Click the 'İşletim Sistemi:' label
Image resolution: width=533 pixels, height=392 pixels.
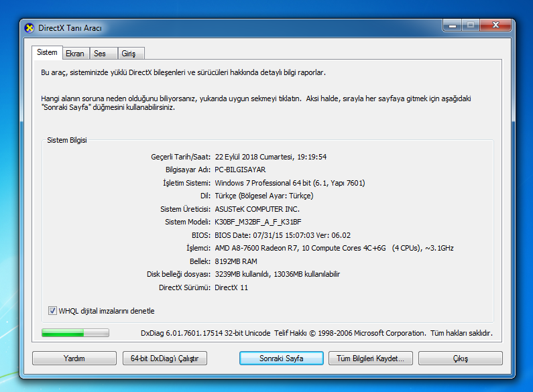(x=186, y=183)
